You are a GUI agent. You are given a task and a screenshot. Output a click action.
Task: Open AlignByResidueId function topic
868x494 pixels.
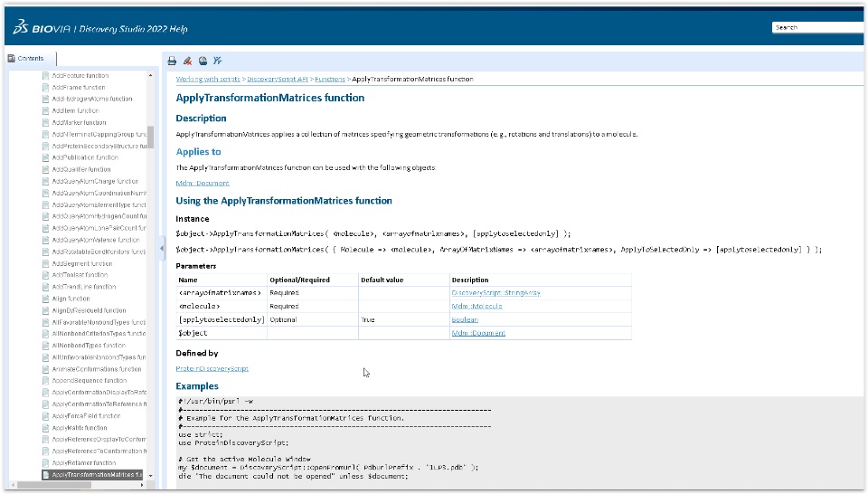tap(89, 310)
